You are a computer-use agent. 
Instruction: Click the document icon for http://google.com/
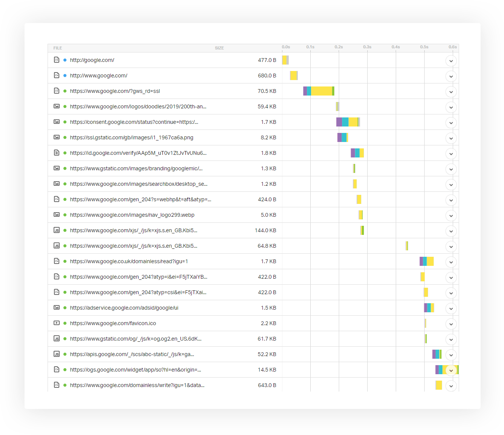(57, 60)
